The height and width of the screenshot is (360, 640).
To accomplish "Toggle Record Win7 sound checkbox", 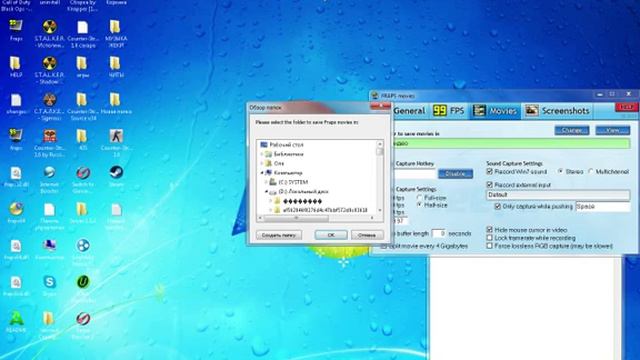I will pos(489,171).
